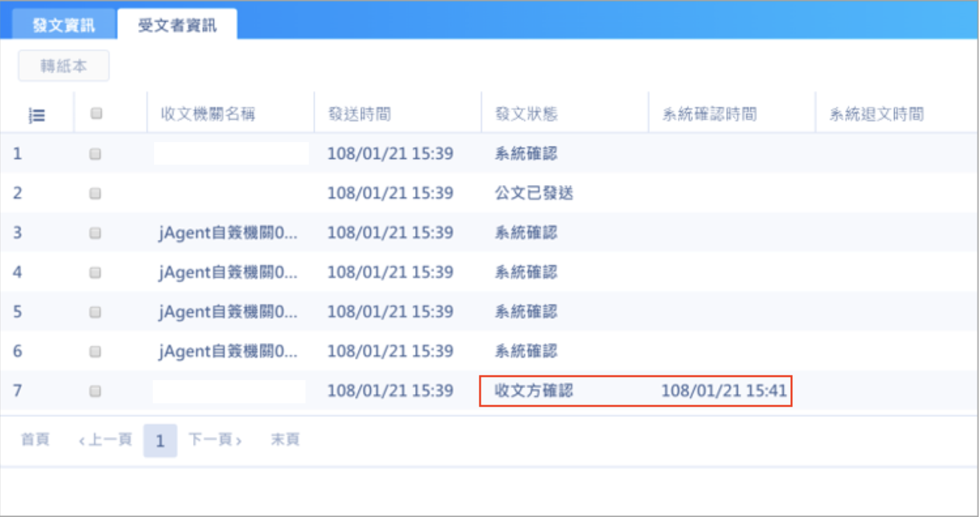Viewport: 980px width, 517px height.
Task: Select the 收文方確認 status cell in row 7
Action: click(x=534, y=391)
